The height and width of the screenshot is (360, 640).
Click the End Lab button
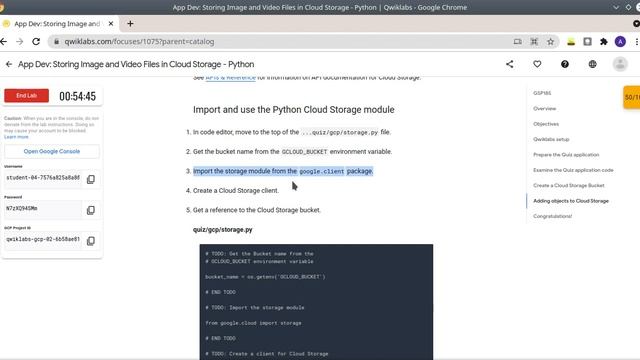pos(27,96)
